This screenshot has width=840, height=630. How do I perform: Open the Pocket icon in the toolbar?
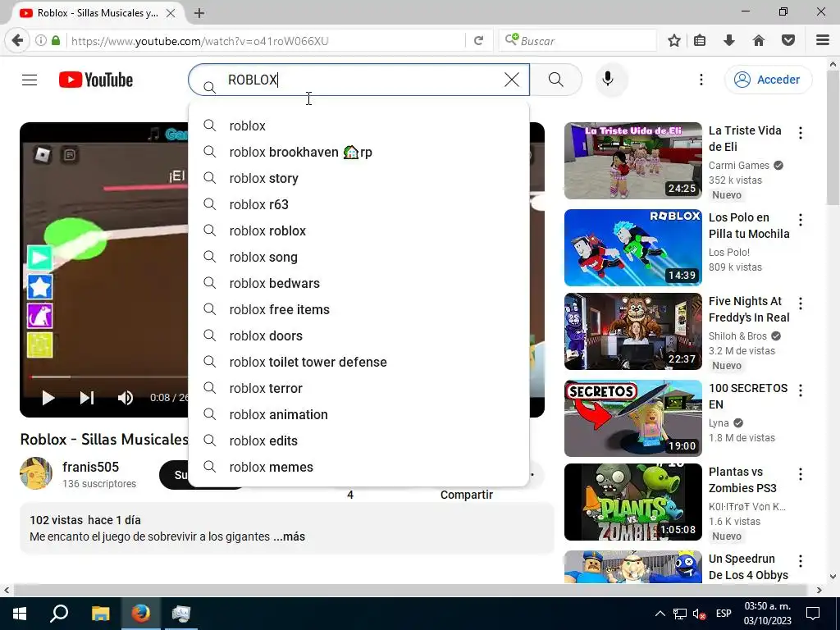(788, 41)
